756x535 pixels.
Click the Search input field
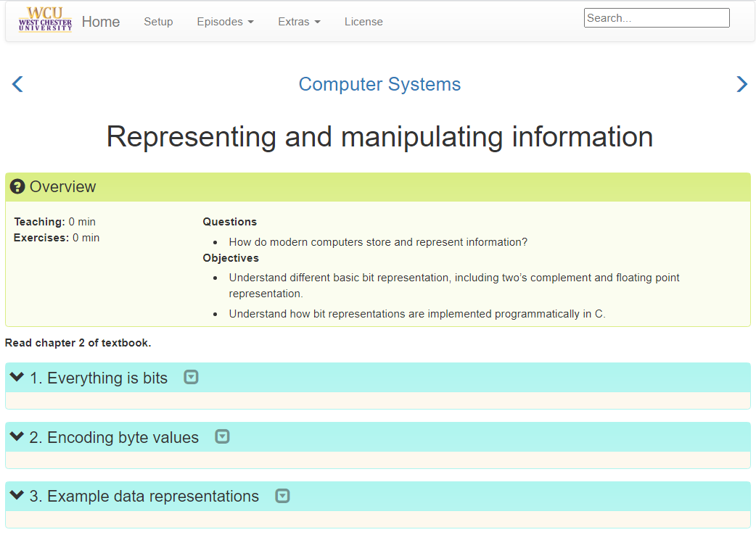[x=657, y=18]
